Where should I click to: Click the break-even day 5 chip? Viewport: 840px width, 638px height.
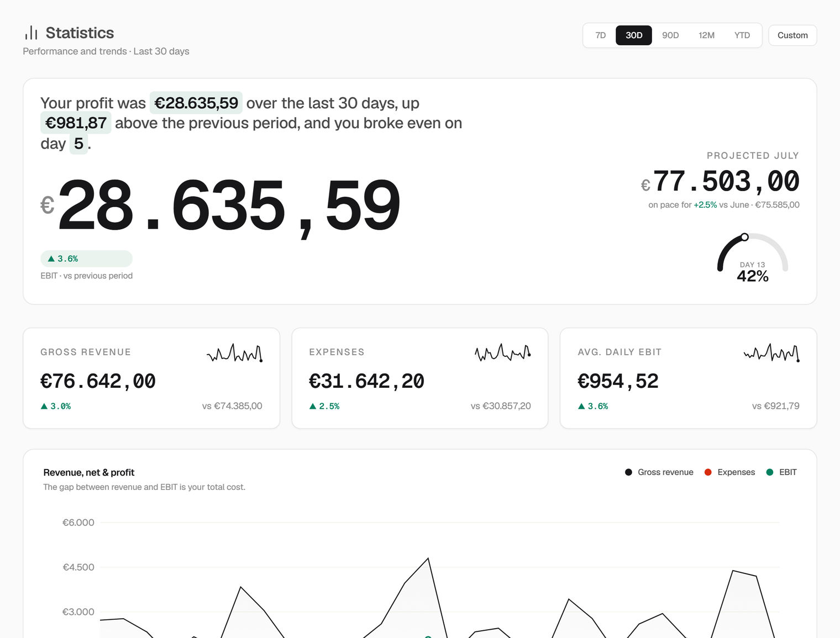pos(78,144)
